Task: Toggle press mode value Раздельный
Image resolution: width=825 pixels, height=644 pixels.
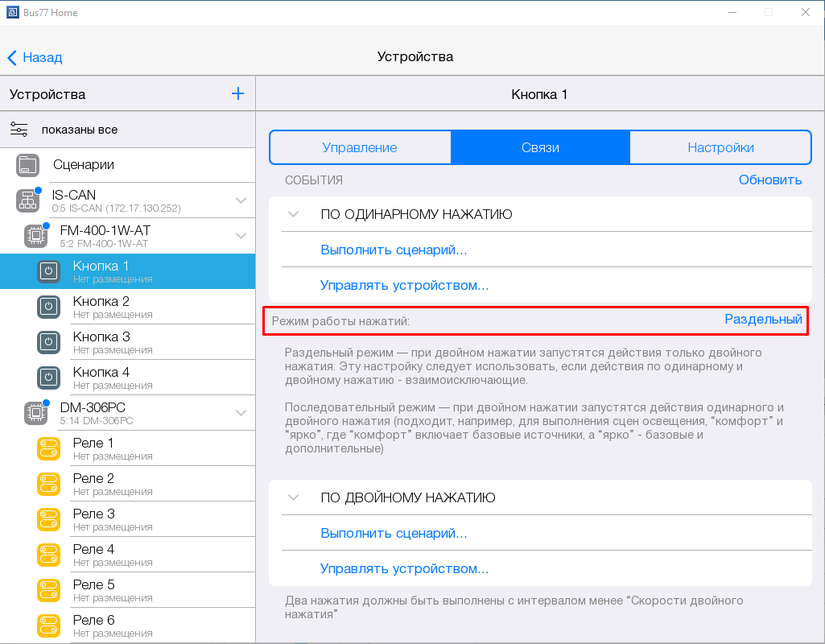Action: [x=763, y=320]
